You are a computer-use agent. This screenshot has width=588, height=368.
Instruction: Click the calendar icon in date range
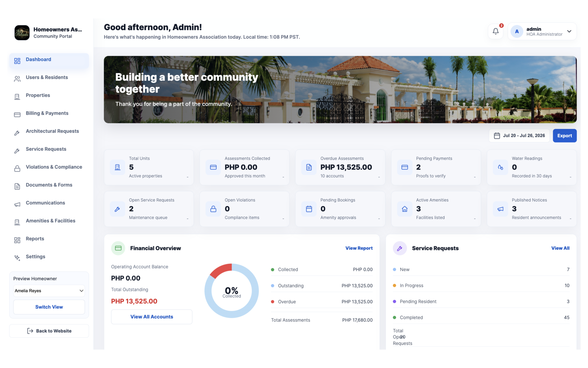click(497, 136)
